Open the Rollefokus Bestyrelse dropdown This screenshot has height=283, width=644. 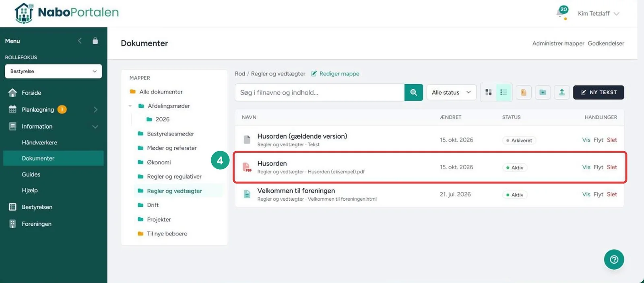54,71
